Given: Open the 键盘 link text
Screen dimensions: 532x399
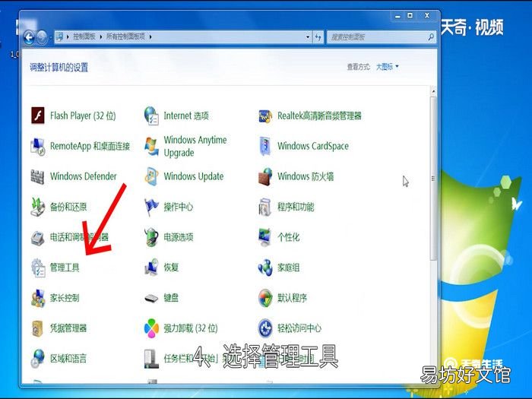Looking at the screenshot, I should click(x=171, y=298).
